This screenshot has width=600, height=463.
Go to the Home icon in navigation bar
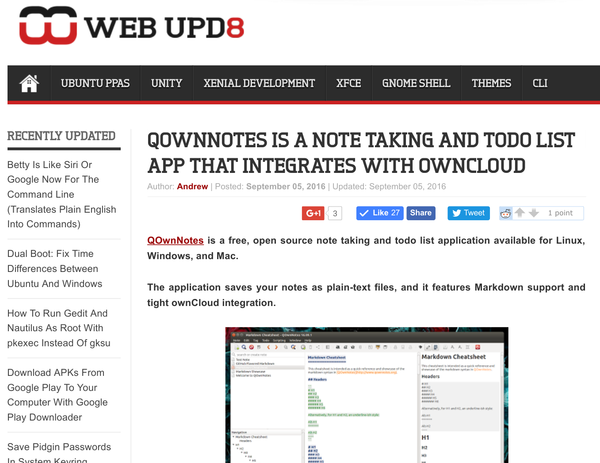pyautogui.click(x=29, y=83)
